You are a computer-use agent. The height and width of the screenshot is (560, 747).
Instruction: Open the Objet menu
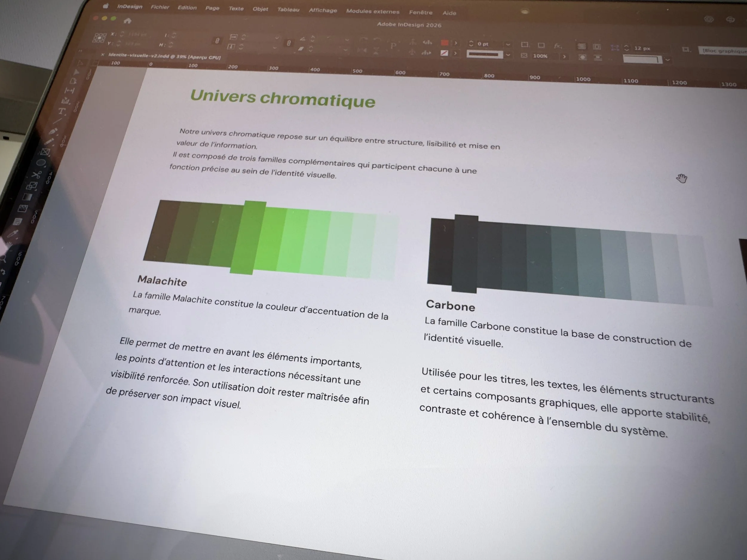tap(260, 9)
